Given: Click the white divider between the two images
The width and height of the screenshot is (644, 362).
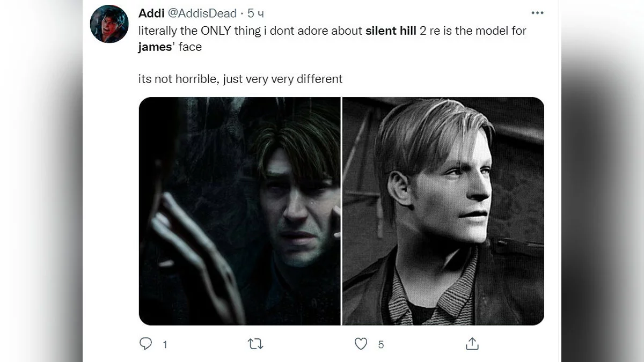Looking at the screenshot, I should tap(341, 211).
